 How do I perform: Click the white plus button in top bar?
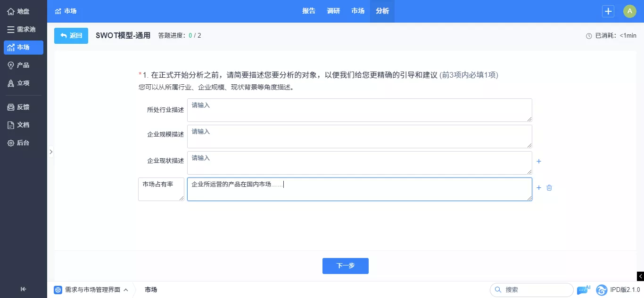click(x=608, y=11)
